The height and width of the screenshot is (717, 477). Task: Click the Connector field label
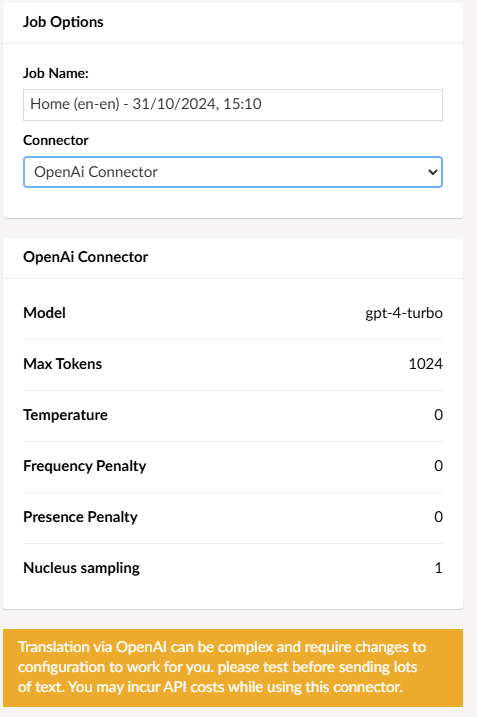tap(56, 140)
